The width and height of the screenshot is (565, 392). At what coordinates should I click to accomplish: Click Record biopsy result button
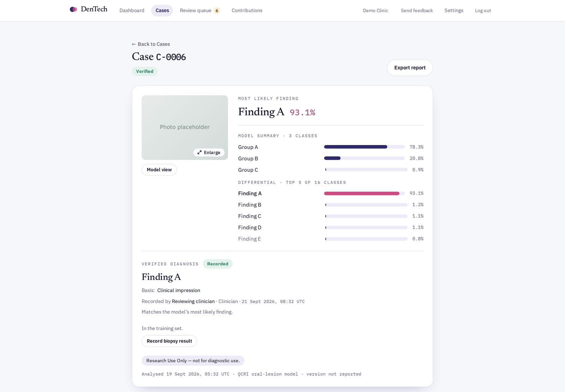click(169, 341)
